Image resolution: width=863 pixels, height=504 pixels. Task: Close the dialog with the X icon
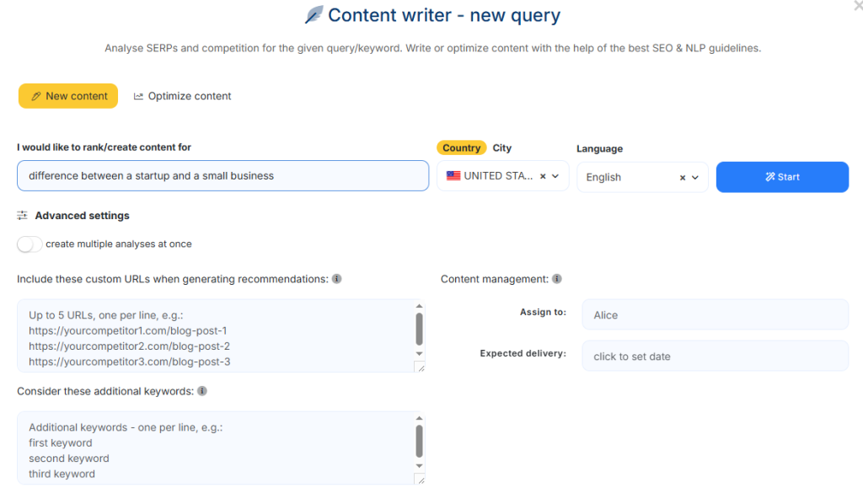[858, 6]
